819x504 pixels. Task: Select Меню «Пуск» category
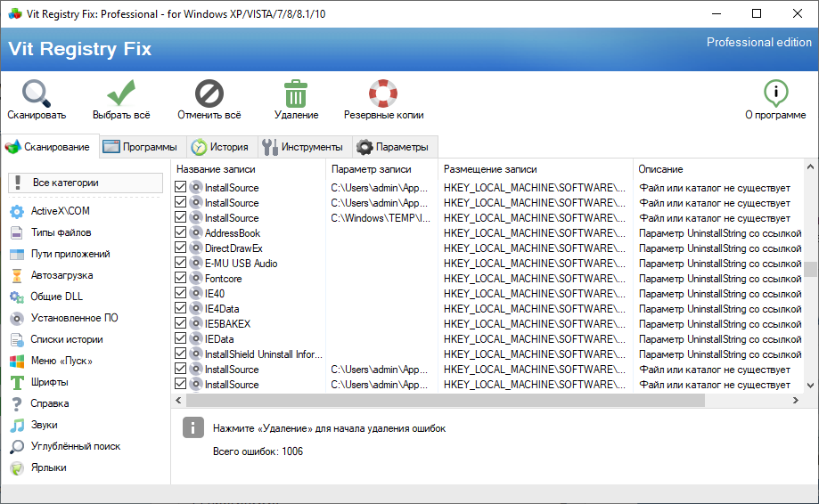point(51,361)
